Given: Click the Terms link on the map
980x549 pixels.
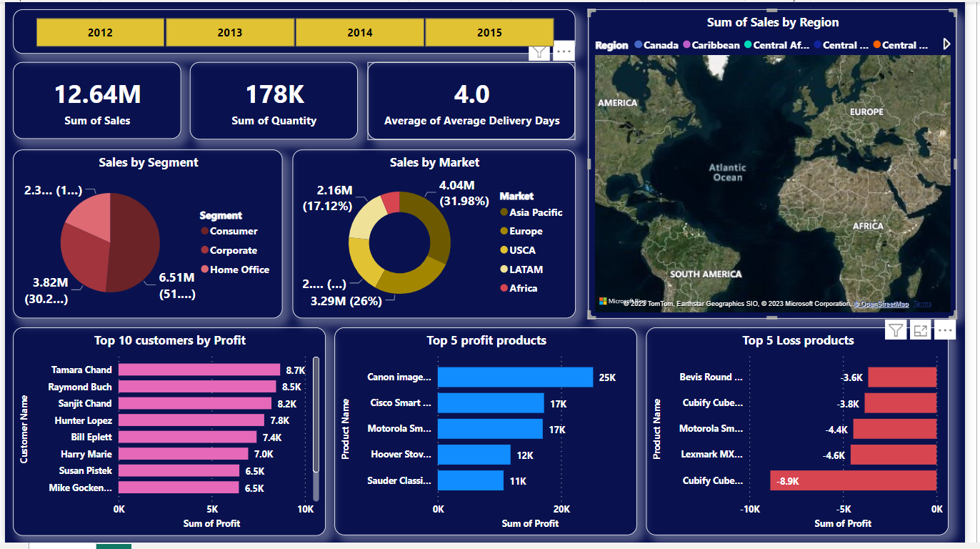Looking at the screenshot, I should [922, 304].
